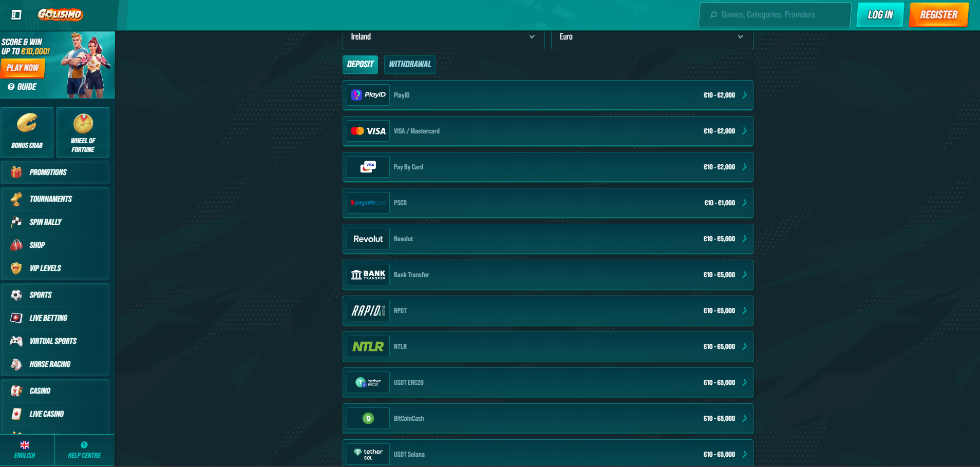Click the Casino slot icon
The height and width of the screenshot is (467, 980).
coord(16,391)
